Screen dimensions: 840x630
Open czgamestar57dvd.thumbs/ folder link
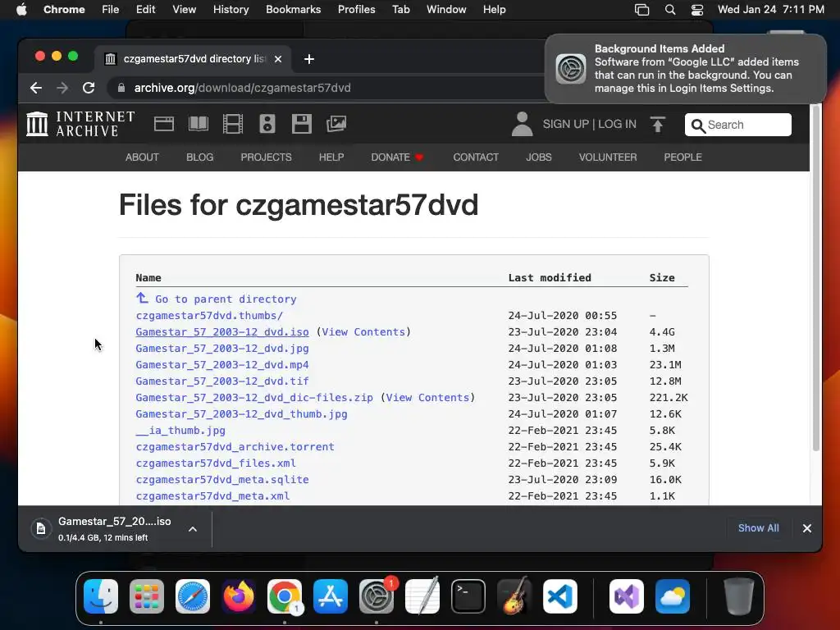click(x=209, y=316)
